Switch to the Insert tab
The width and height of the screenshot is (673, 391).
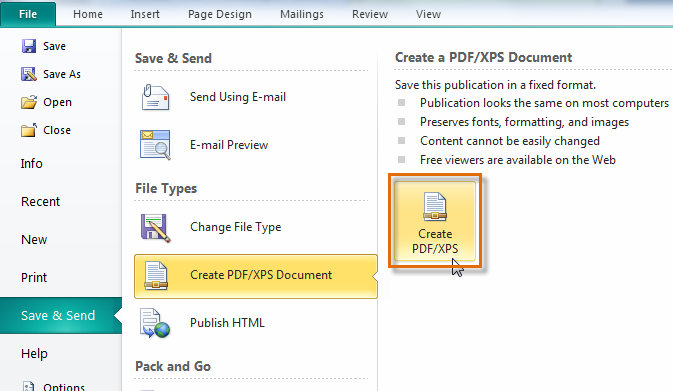point(145,14)
